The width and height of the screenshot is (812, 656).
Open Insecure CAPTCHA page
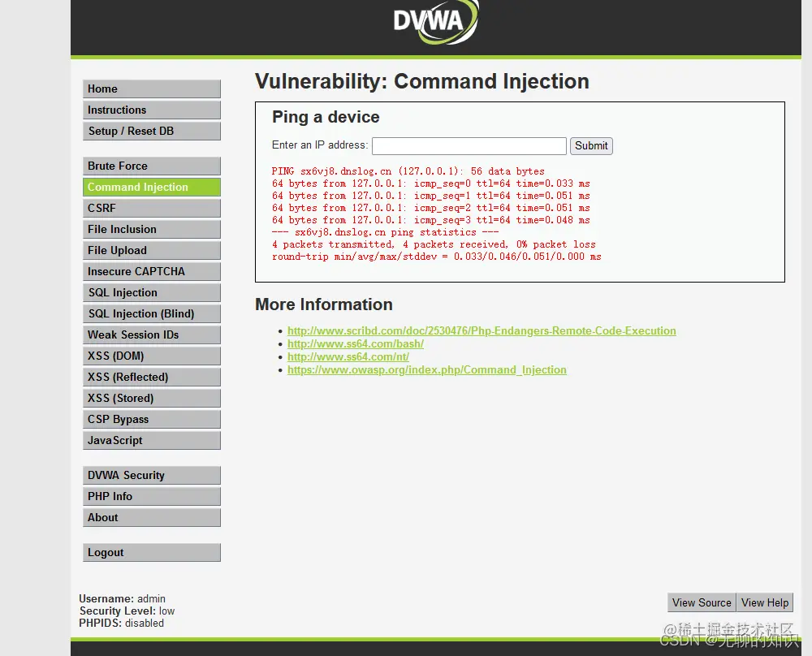pyautogui.click(x=152, y=271)
